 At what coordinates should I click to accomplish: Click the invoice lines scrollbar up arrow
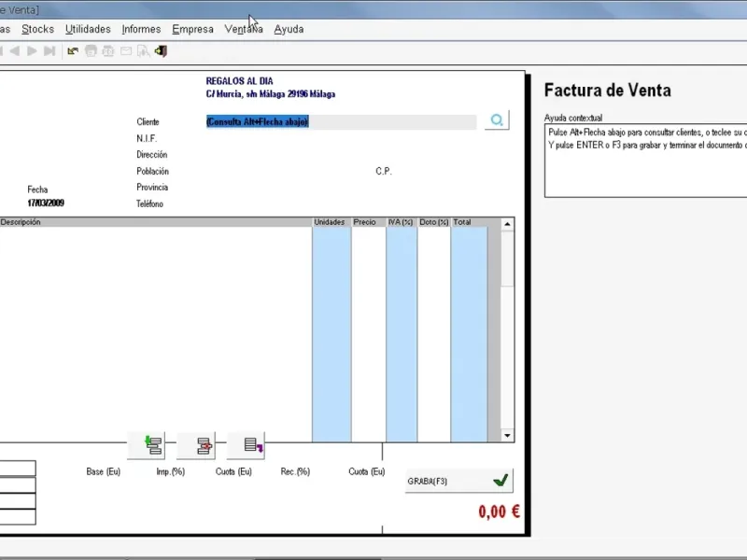click(x=507, y=224)
